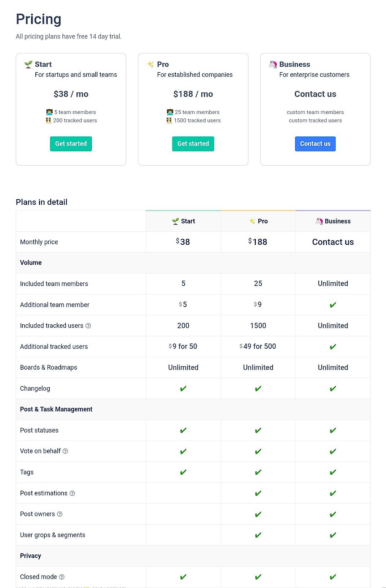Click Get started on the Pro plan
386x588 pixels.
pyautogui.click(x=193, y=144)
